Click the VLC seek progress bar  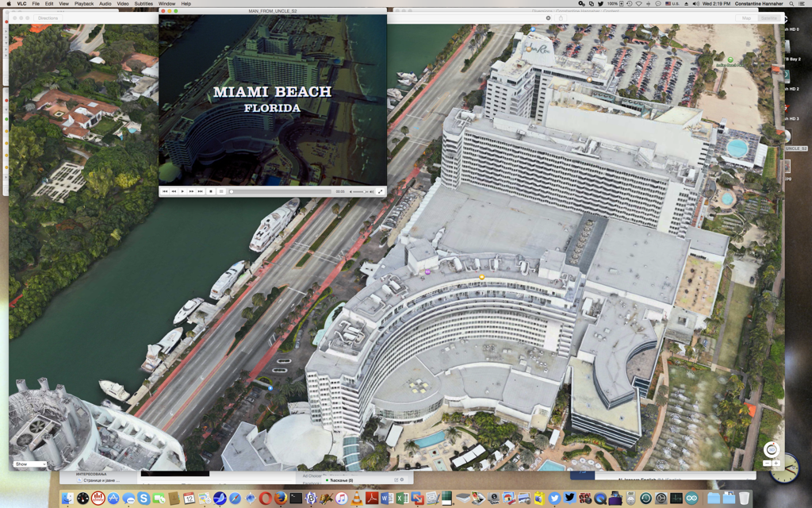click(282, 191)
